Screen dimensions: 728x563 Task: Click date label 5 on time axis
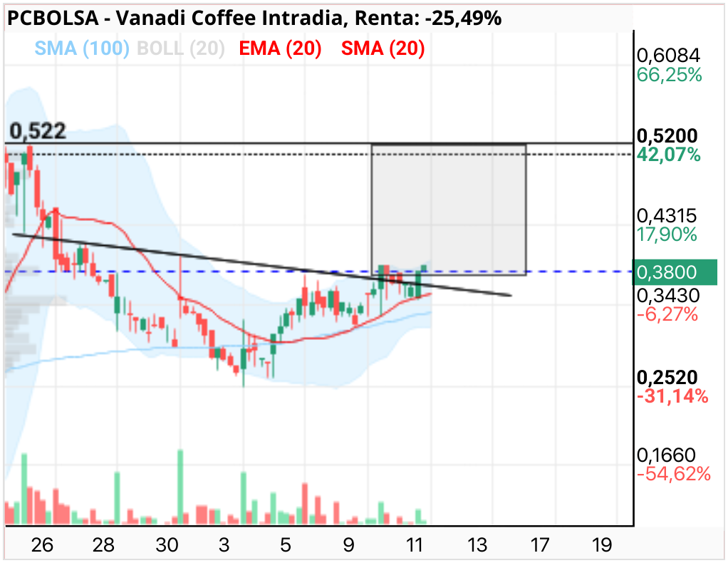286,545
